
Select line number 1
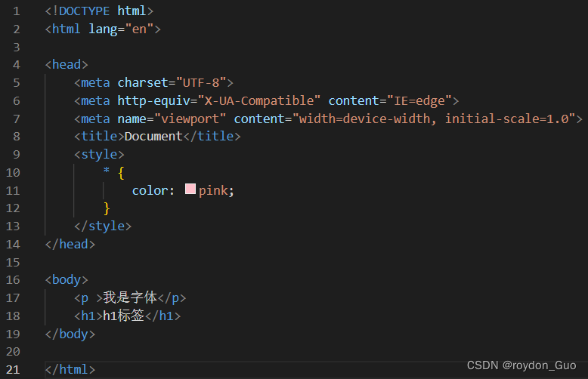click(x=17, y=11)
